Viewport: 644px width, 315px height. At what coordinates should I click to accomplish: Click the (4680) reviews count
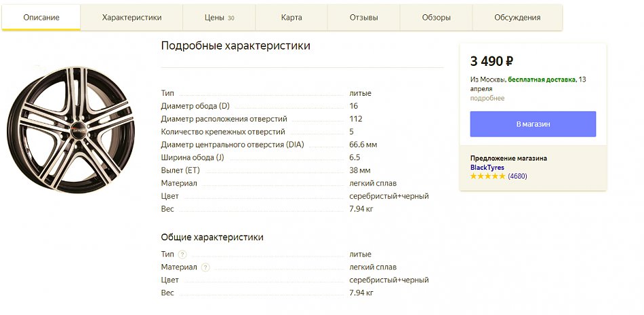point(517,177)
